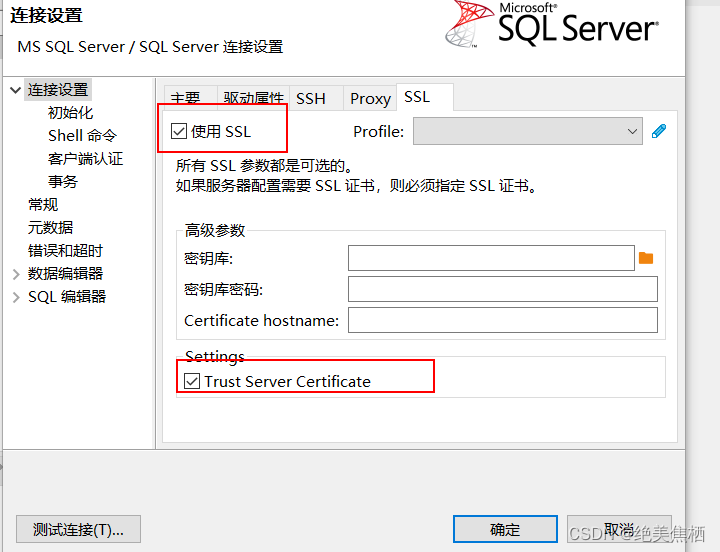Screen dimensions: 720x552
Task: Click the 测试连接(T)... button
Action: click(78, 529)
